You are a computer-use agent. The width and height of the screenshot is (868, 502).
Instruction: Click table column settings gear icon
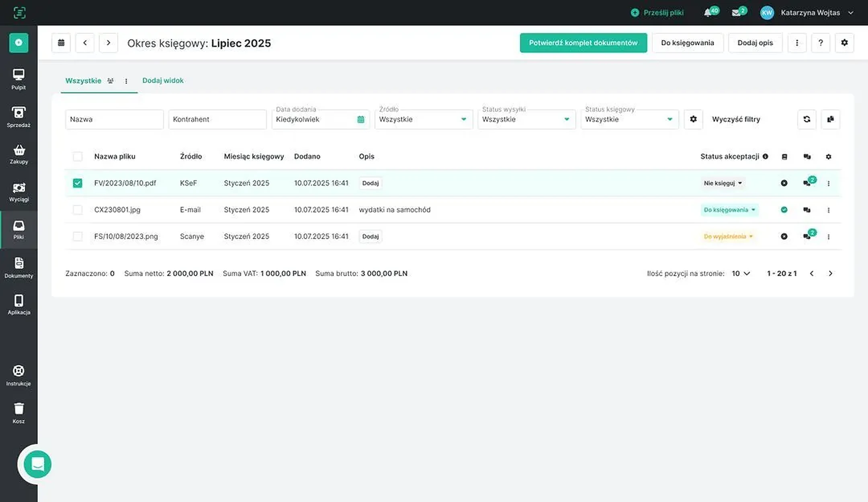click(829, 156)
